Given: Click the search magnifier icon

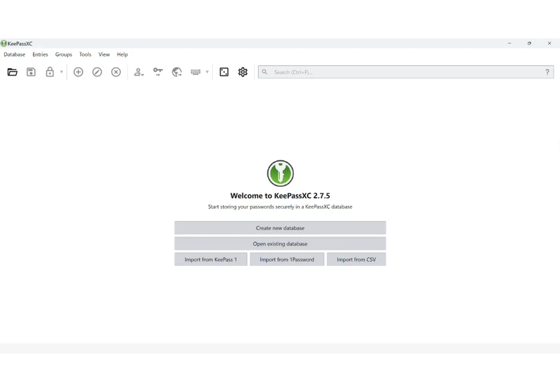Looking at the screenshot, I should [x=265, y=72].
